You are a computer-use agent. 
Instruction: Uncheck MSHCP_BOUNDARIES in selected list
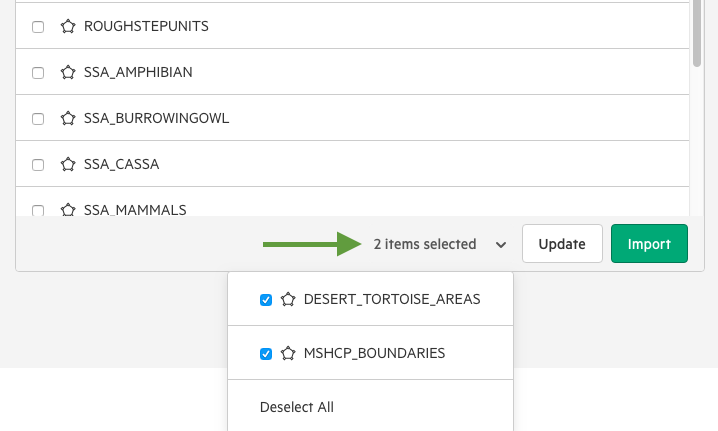pos(266,354)
